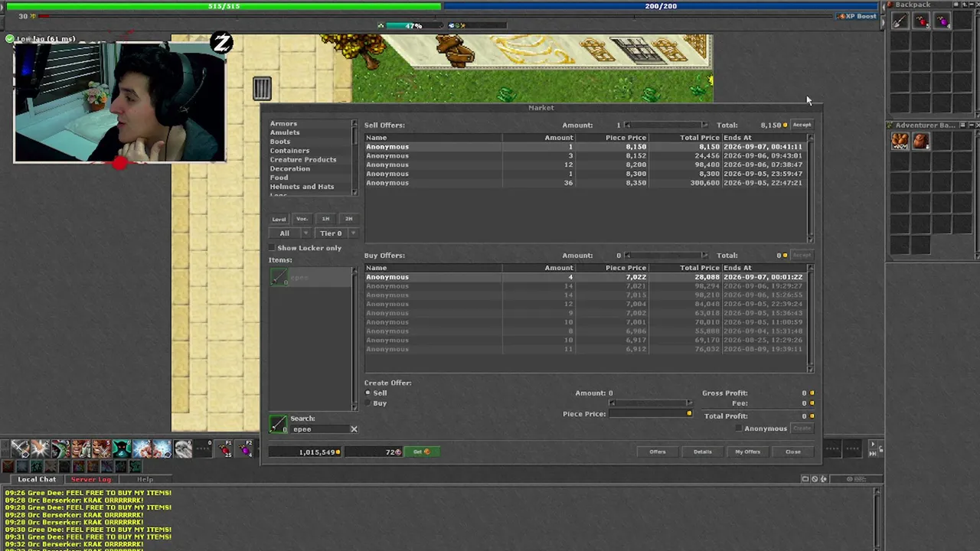
Task: Click the cage icon on the game map
Action: tap(262, 89)
